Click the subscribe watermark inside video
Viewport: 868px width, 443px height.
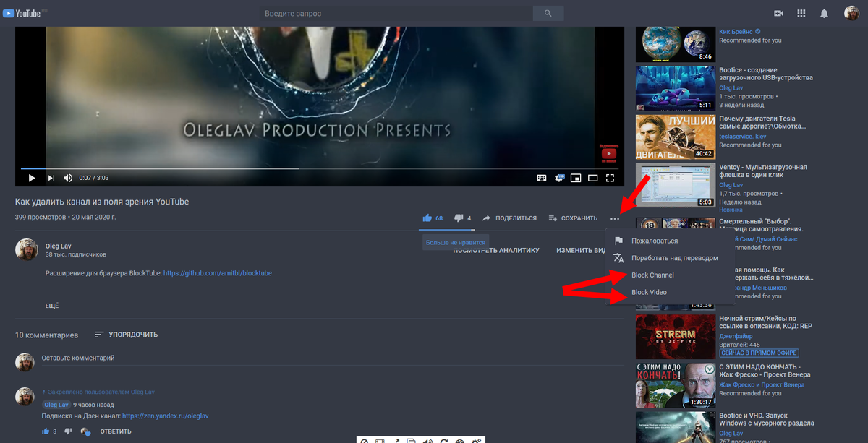pyautogui.click(x=609, y=153)
